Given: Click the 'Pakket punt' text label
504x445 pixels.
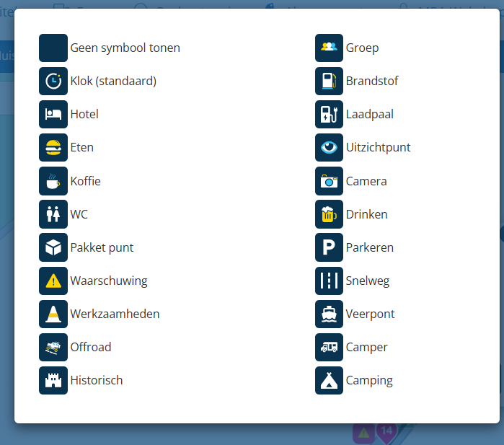Looking at the screenshot, I should 102,247.
